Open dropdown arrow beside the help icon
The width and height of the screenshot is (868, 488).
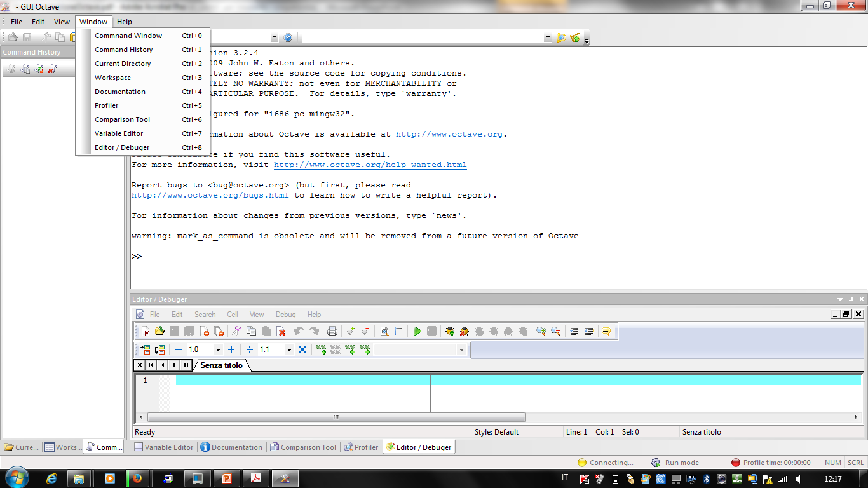[275, 37]
